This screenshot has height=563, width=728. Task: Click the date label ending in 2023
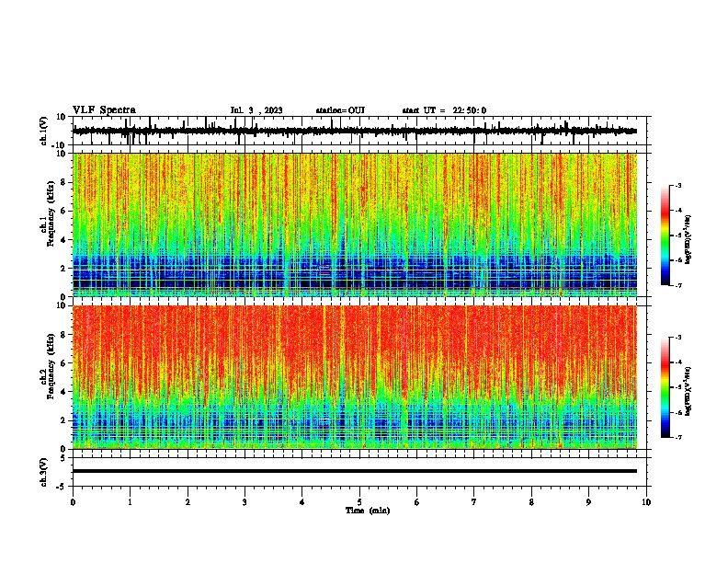coord(256,110)
